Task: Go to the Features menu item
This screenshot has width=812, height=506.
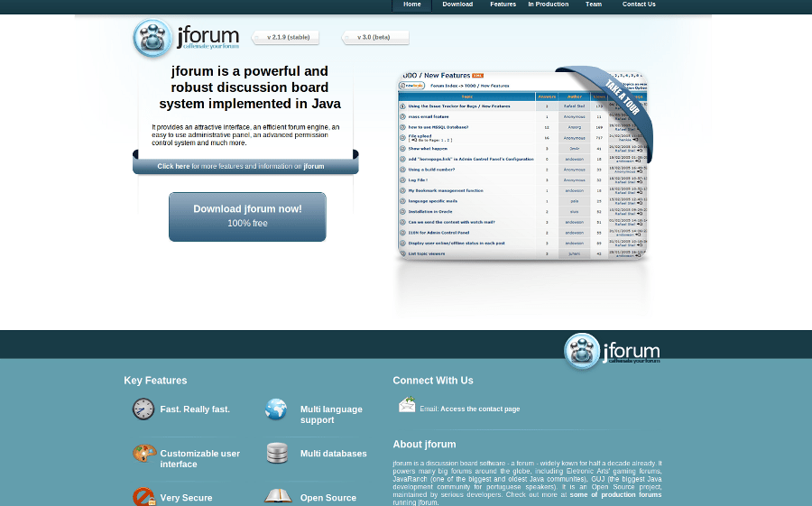Action: point(503,5)
